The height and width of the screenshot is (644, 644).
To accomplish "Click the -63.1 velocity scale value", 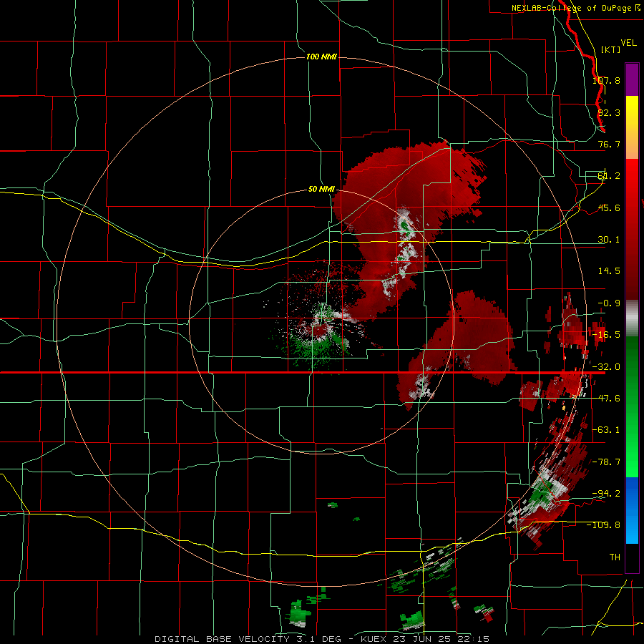I will pos(606,430).
